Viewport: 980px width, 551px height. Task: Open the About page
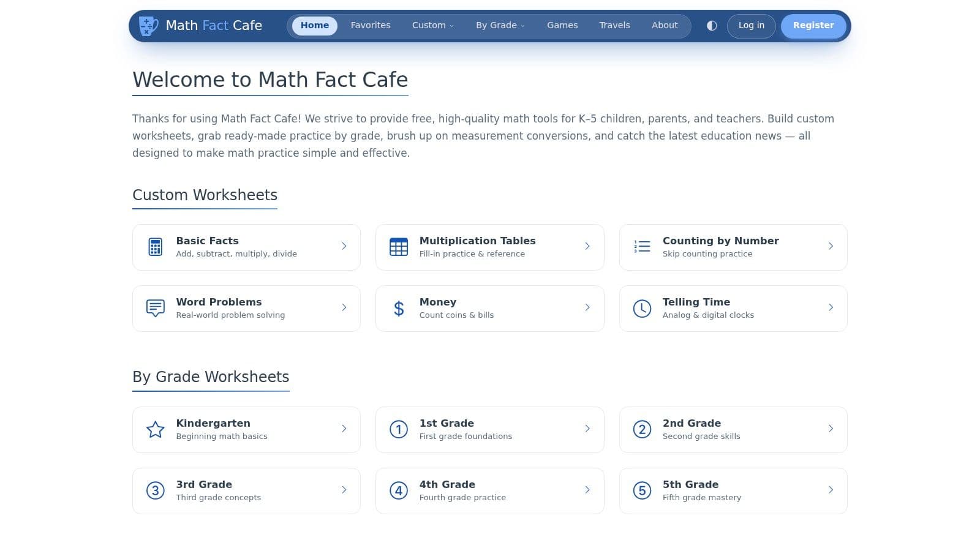665,25
